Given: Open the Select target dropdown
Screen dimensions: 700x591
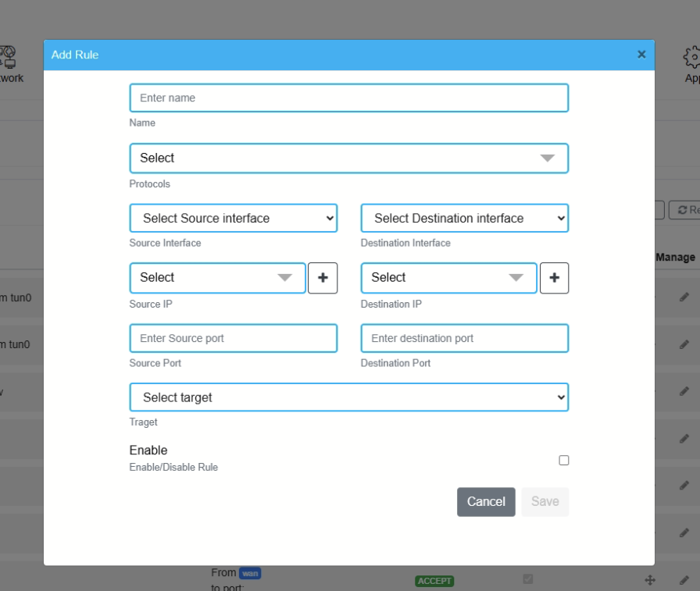Looking at the screenshot, I should coord(348,397).
